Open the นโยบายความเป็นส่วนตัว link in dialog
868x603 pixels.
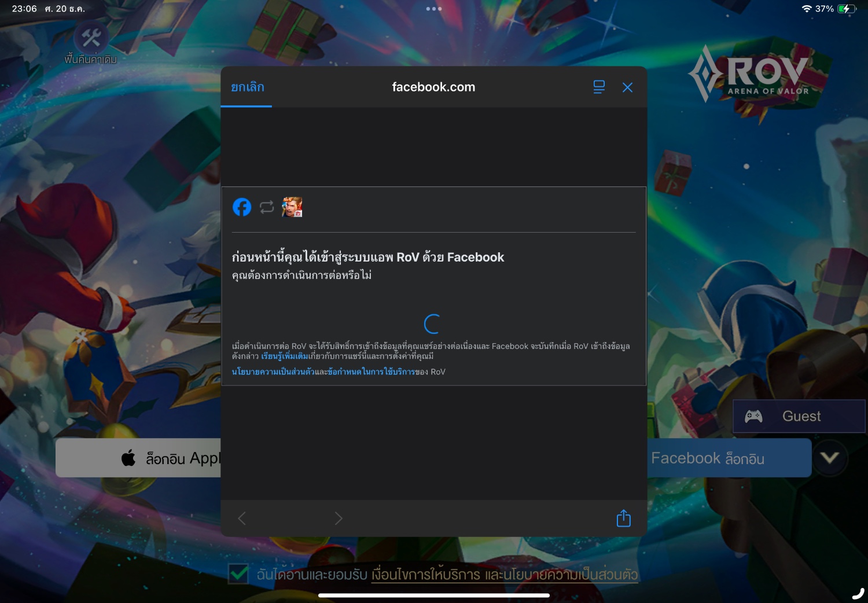tap(273, 372)
